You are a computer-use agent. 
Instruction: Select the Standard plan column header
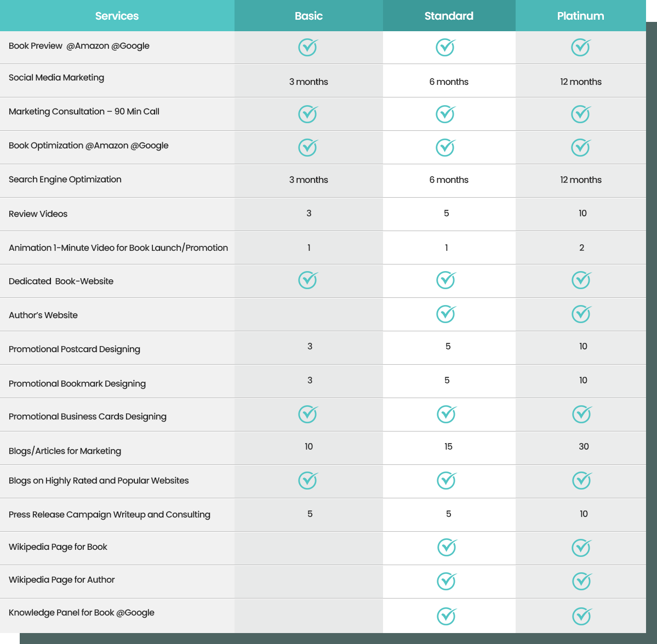pyautogui.click(x=449, y=16)
